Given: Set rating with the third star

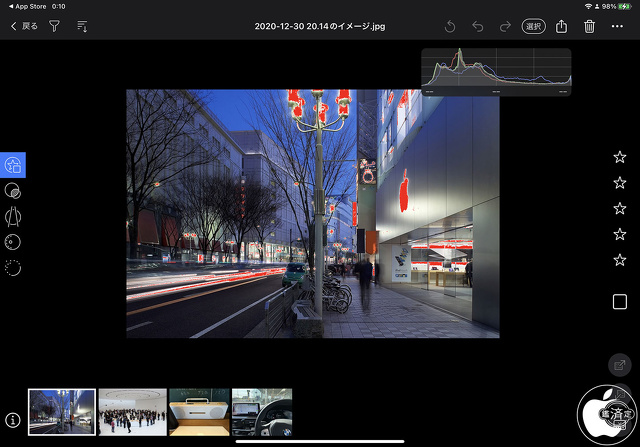Looking at the screenshot, I should [620, 208].
